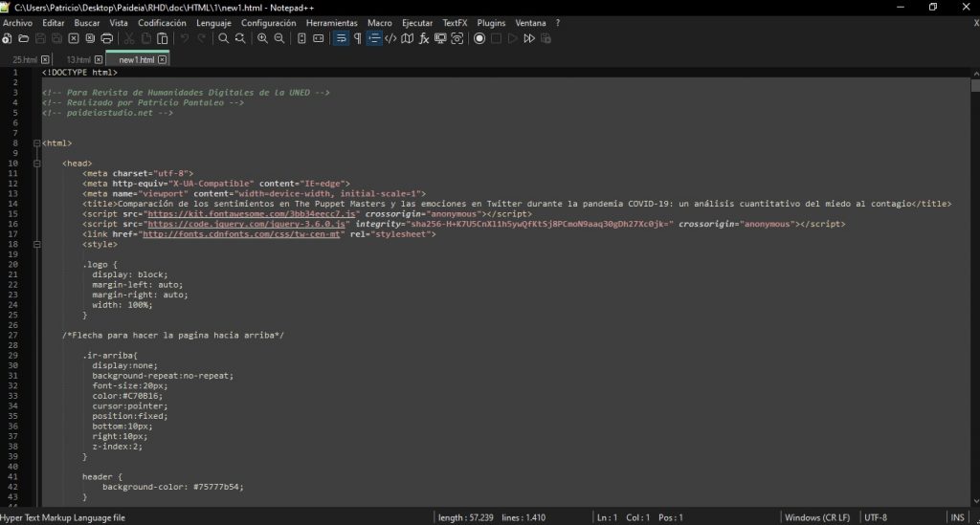Toggle Word Wrap in toolbar

coord(341,38)
